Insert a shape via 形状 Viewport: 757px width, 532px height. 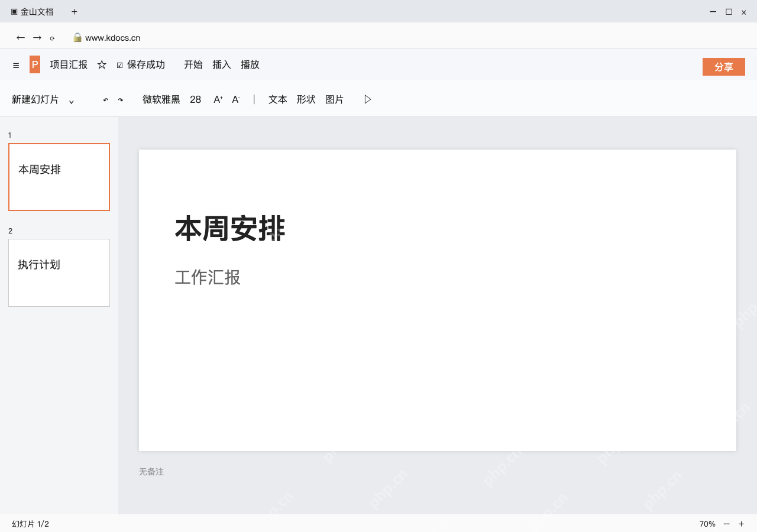[x=306, y=99]
